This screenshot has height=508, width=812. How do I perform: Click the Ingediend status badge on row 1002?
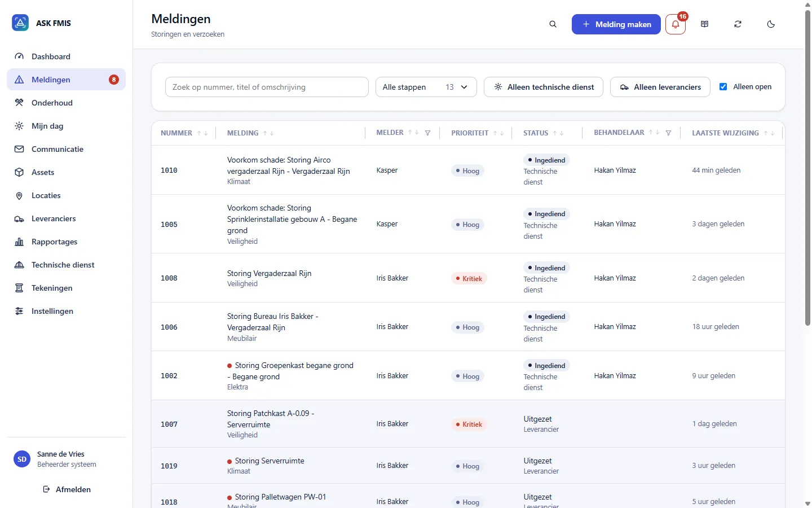click(x=546, y=366)
